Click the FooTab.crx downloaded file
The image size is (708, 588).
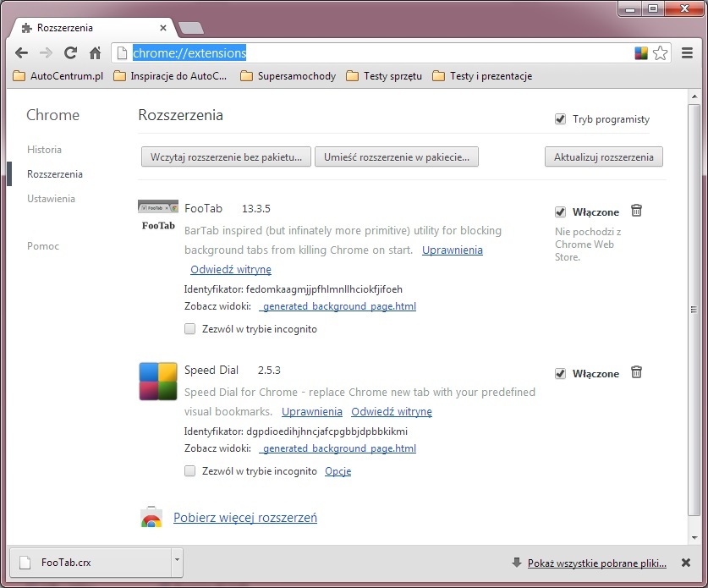(x=91, y=563)
